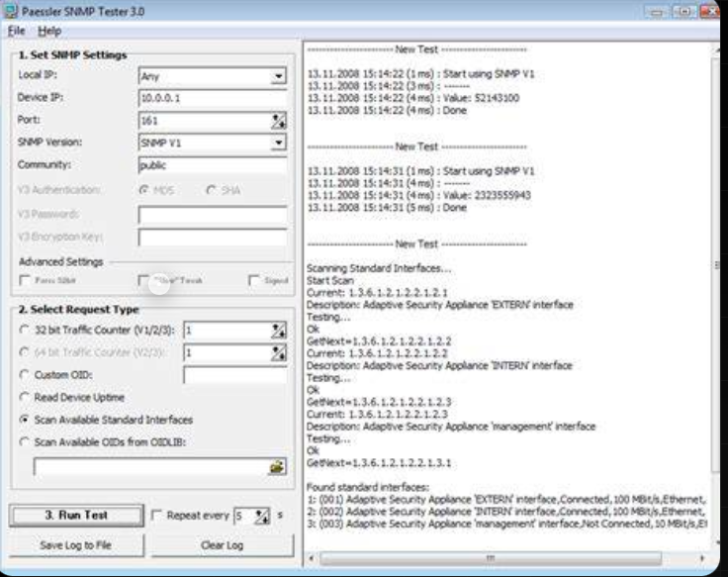
Task: Click the 'GetNext=1.3.6.1.2.1.2.2.1.3.1' log line
Action: tap(379, 463)
